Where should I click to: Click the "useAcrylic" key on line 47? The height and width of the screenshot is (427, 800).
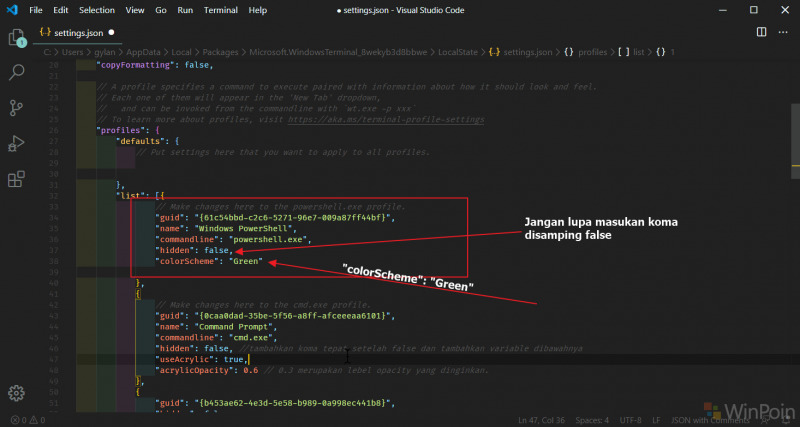point(185,359)
